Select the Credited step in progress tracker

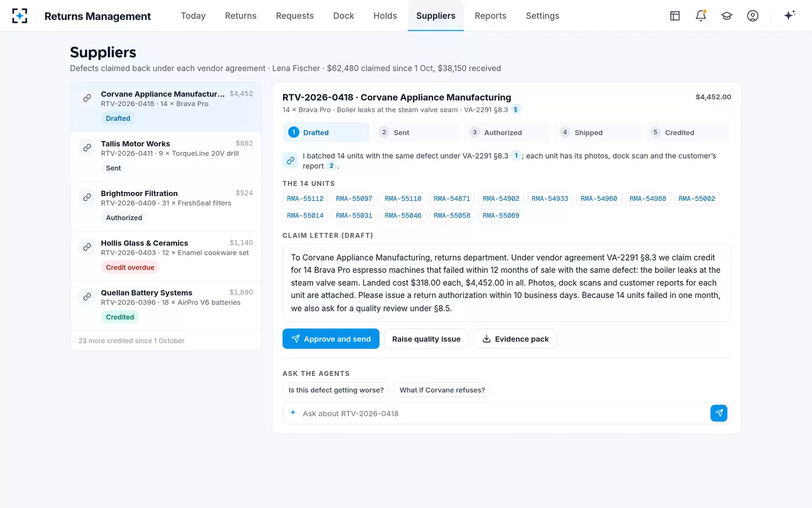(x=687, y=132)
